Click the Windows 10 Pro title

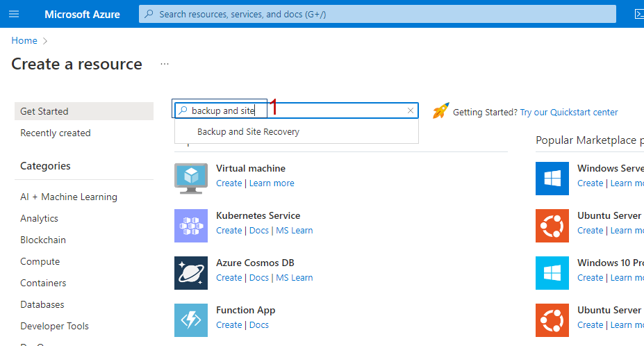coord(611,263)
